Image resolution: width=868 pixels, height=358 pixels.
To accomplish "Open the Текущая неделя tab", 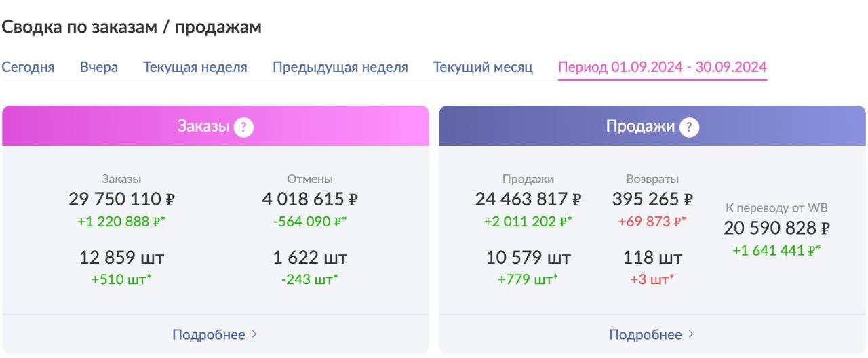I will 195,67.
